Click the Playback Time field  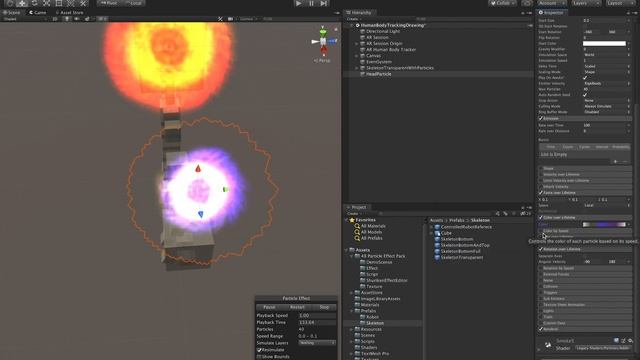317,322
